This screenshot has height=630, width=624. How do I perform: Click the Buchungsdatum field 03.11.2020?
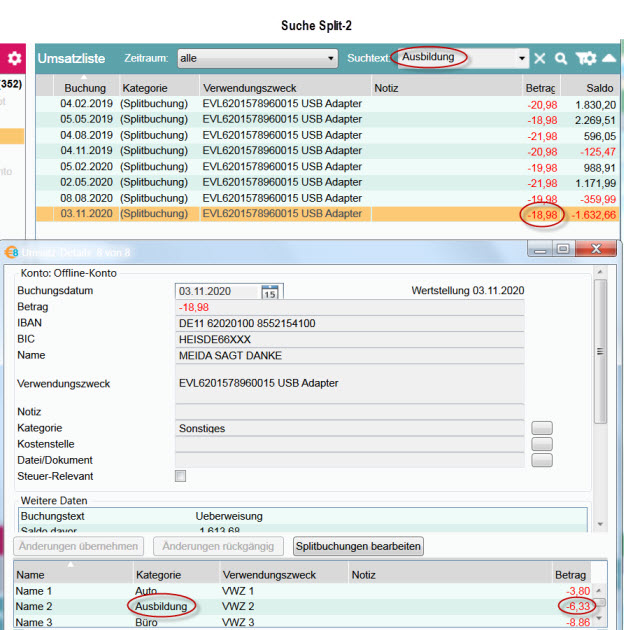218,291
